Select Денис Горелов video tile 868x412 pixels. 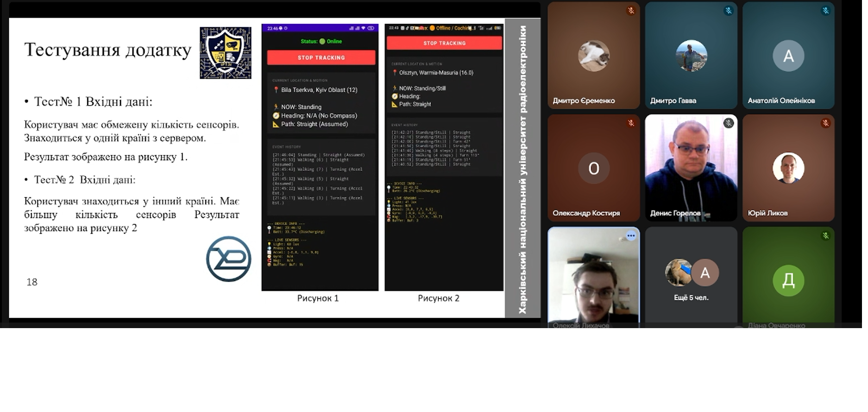click(691, 168)
